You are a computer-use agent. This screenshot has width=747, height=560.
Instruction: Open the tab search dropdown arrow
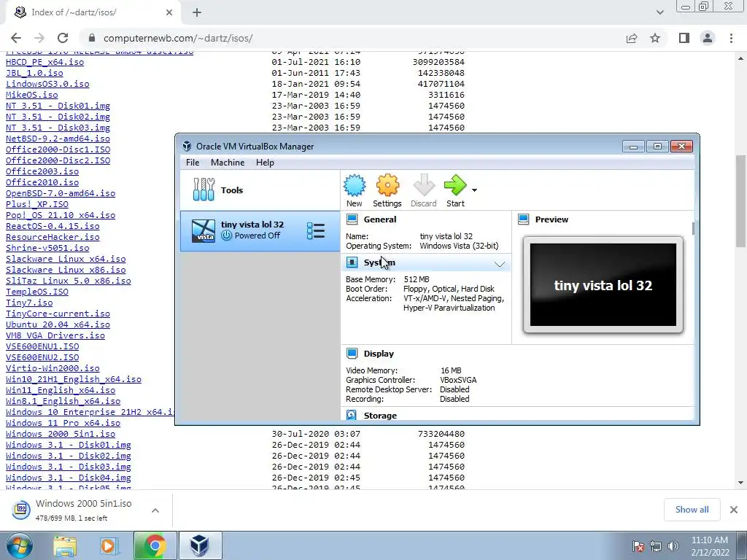coord(659,12)
